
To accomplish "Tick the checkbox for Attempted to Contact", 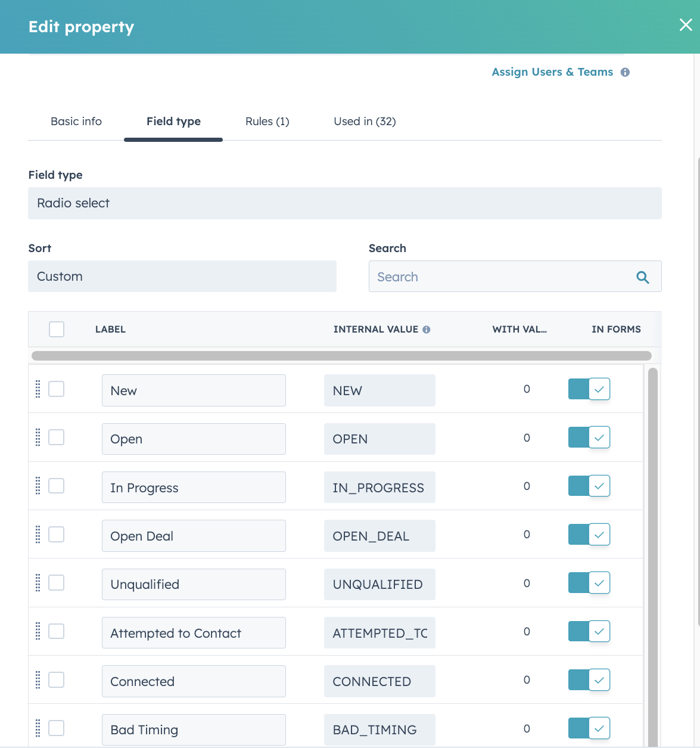I will coord(57,631).
